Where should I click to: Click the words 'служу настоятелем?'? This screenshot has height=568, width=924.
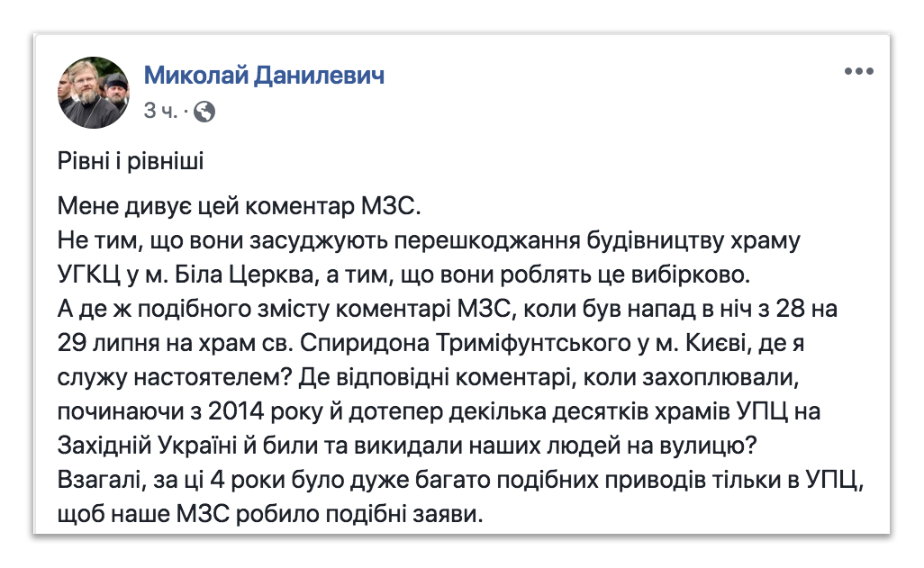click(x=175, y=378)
